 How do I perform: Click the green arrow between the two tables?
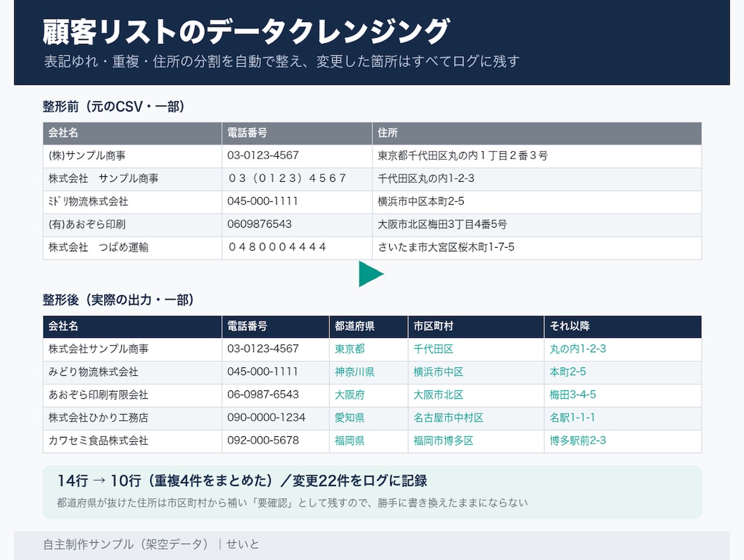tap(371, 274)
